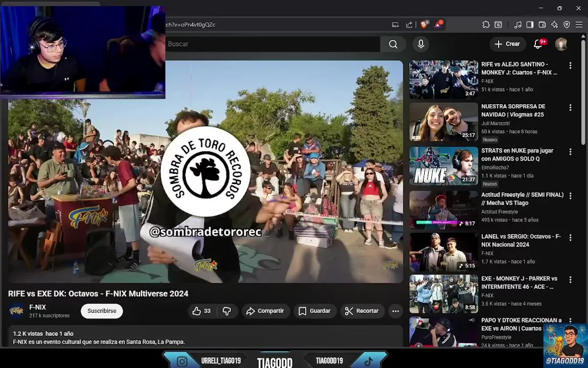Click into the Buscar search field
588x368 pixels.
click(272, 44)
